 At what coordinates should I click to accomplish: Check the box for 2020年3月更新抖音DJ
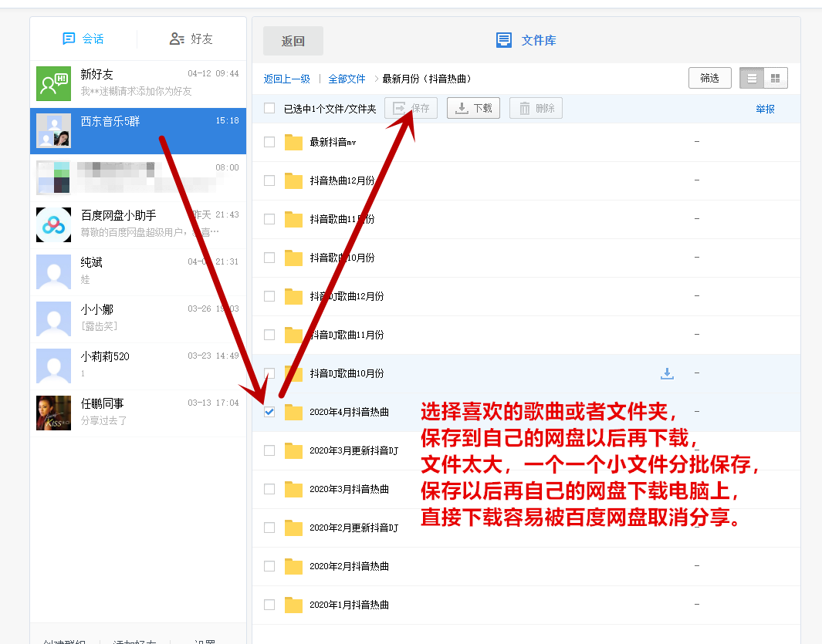[269, 450]
